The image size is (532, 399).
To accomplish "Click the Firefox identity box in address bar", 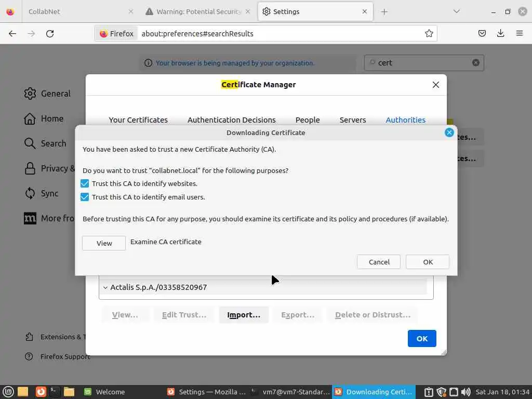I will click(x=117, y=34).
